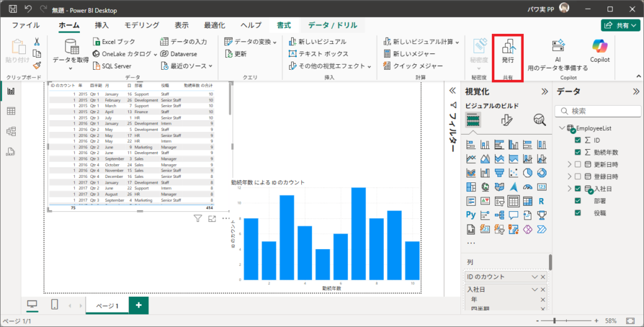
Task: Insert a テキスト ボックス
Action: click(x=318, y=53)
